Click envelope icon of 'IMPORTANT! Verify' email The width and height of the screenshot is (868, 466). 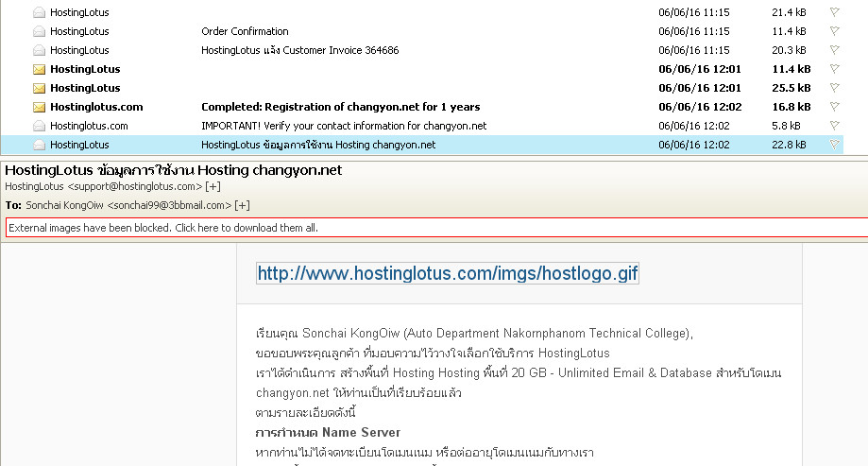[x=39, y=126]
